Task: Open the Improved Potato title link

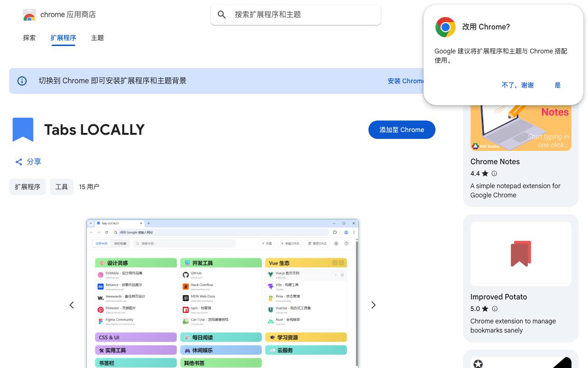Action: 498,297
